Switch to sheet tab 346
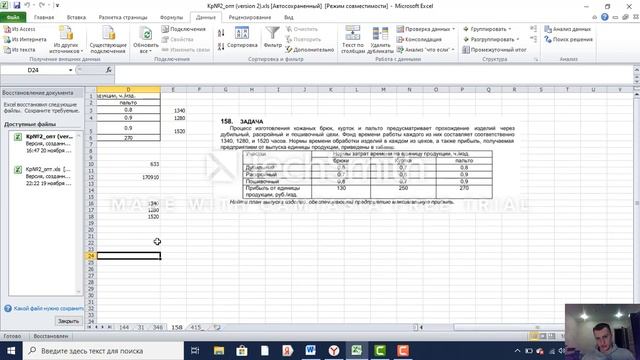Image resolution: width=640 pixels, height=360 pixels. coord(158,327)
